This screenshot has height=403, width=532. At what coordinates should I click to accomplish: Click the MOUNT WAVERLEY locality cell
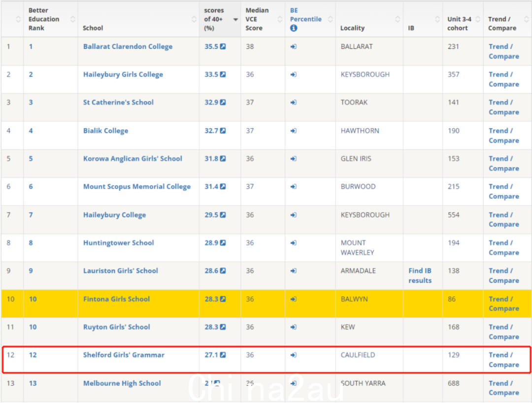pyautogui.click(x=358, y=248)
